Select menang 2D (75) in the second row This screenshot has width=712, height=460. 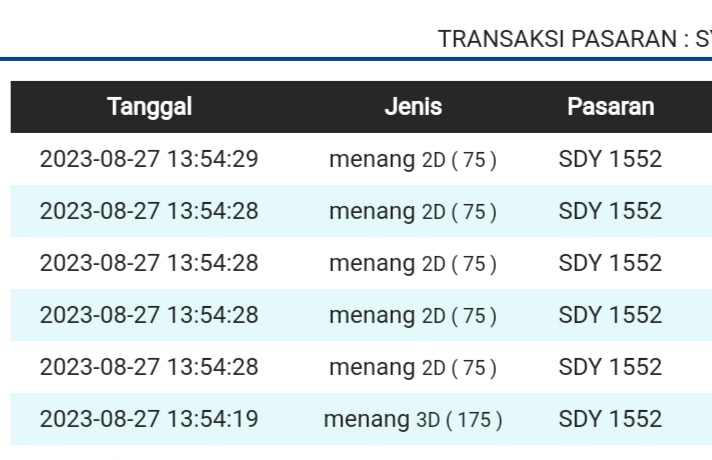(x=413, y=211)
